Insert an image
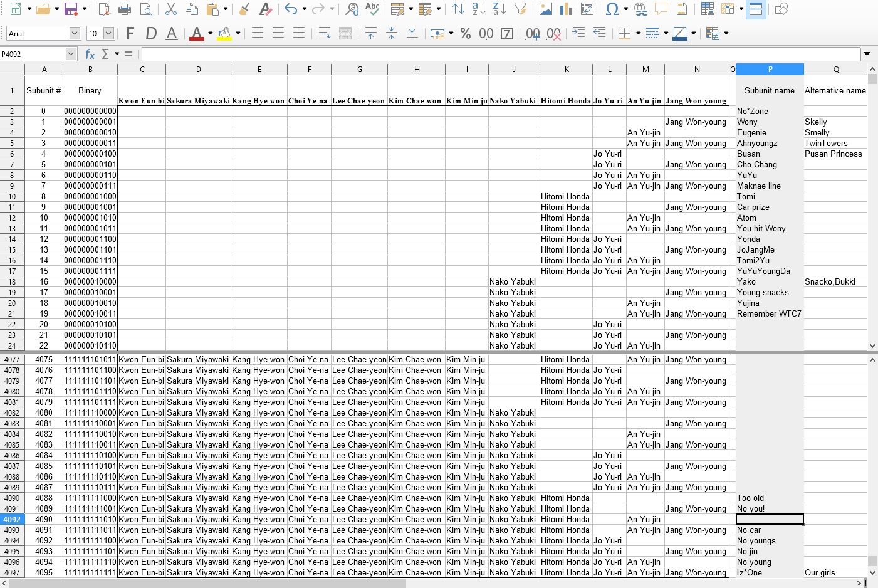 tap(546, 9)
